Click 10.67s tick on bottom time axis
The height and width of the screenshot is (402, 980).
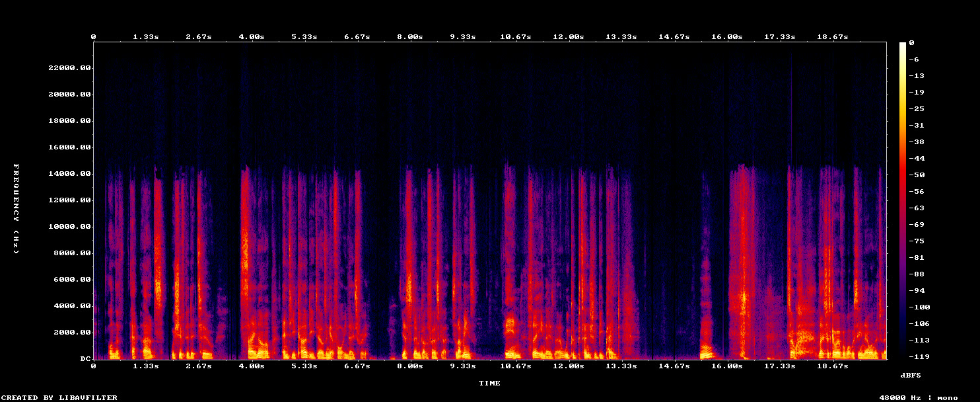coord(516,366)
